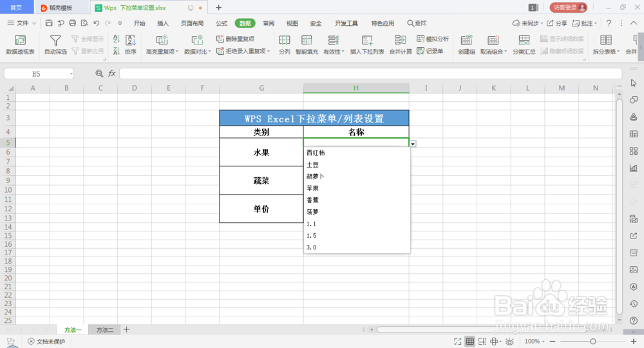Expand the 文件 menu arrow

click(x=34, y=23)
